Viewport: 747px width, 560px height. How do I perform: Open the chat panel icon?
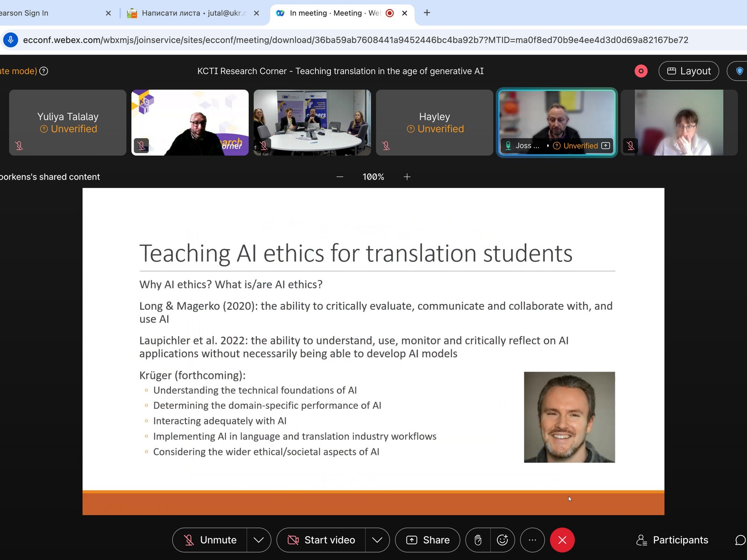(x=740, y=540)
